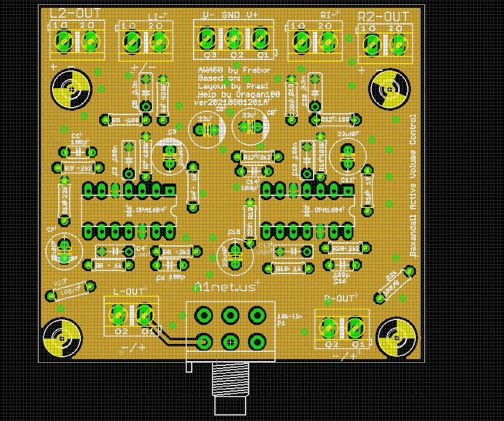Select the C3 electrolytic capacitor

(x=170, y=156)
